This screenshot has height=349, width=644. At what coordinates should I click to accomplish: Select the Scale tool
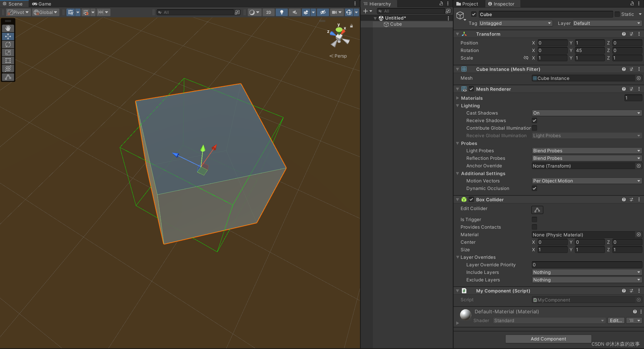(8, 53)
